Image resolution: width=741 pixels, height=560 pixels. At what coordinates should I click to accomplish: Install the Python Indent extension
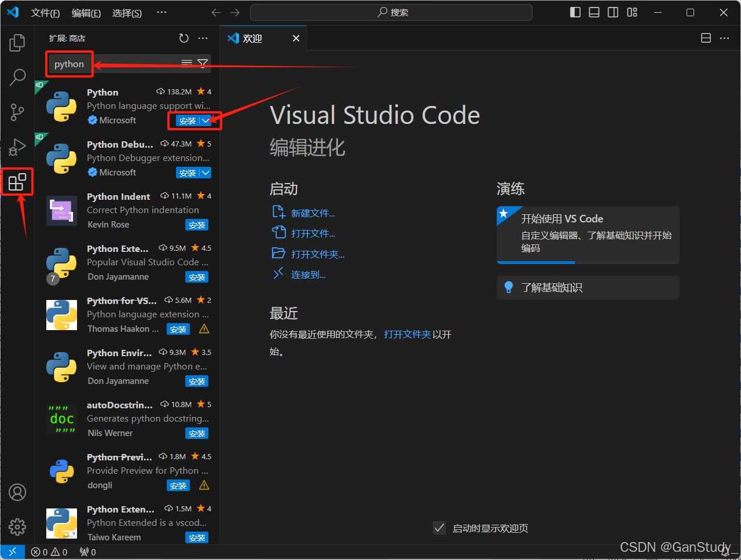point(197,225)
